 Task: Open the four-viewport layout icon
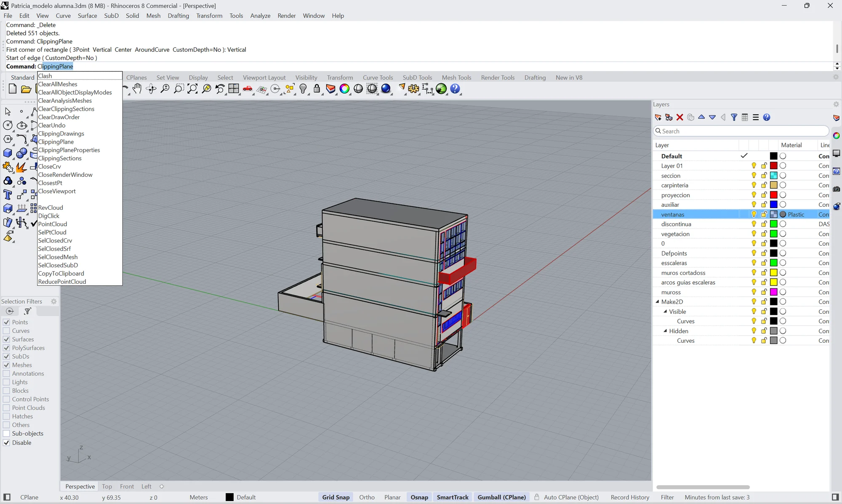pyautogui.click(x=234, y=89)
